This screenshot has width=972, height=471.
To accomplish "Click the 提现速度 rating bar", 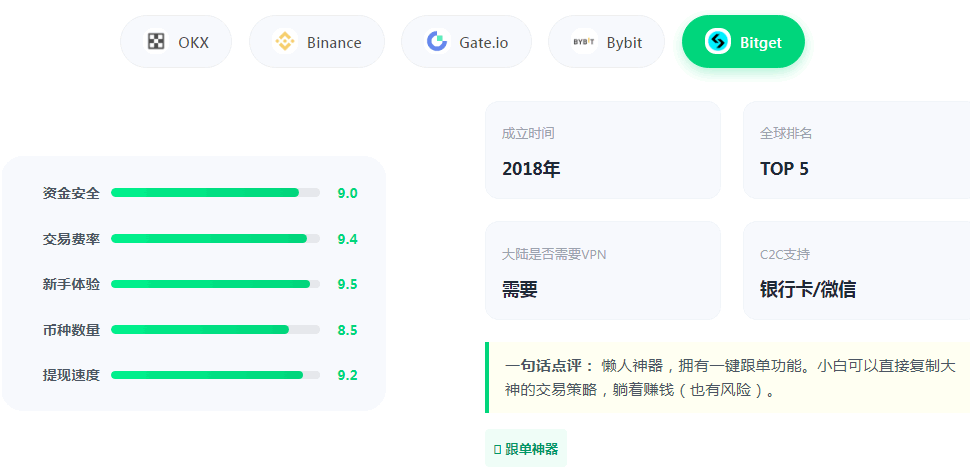I will coord(215,375).
